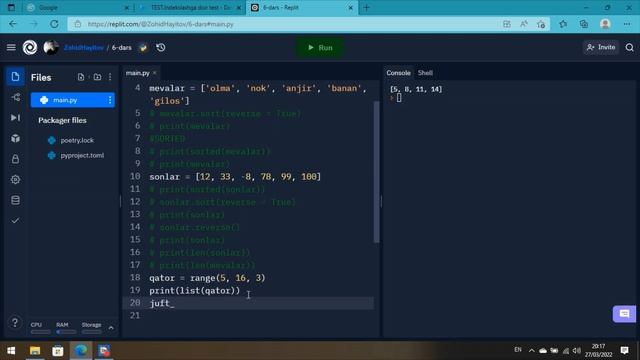Open Windows notification center

(x=624, y=350)
